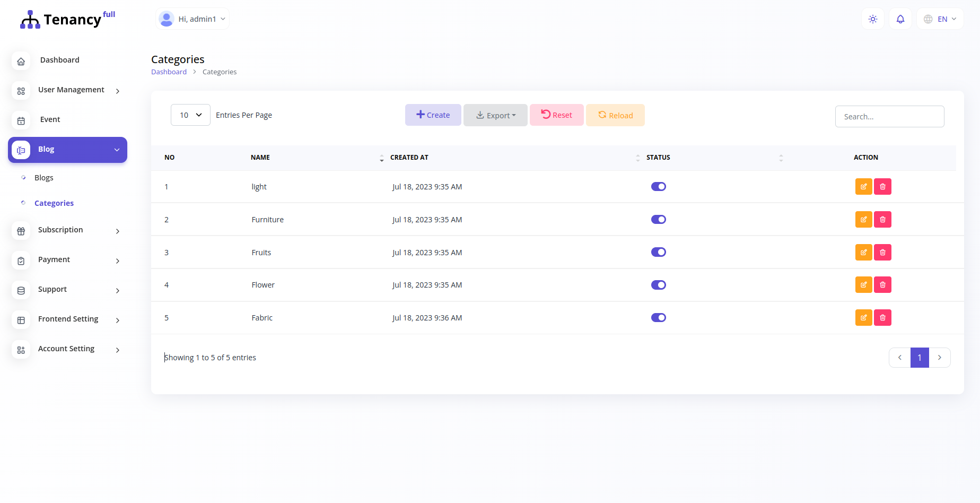
Task: Select the User Management icon
Action: coord(21,91)
